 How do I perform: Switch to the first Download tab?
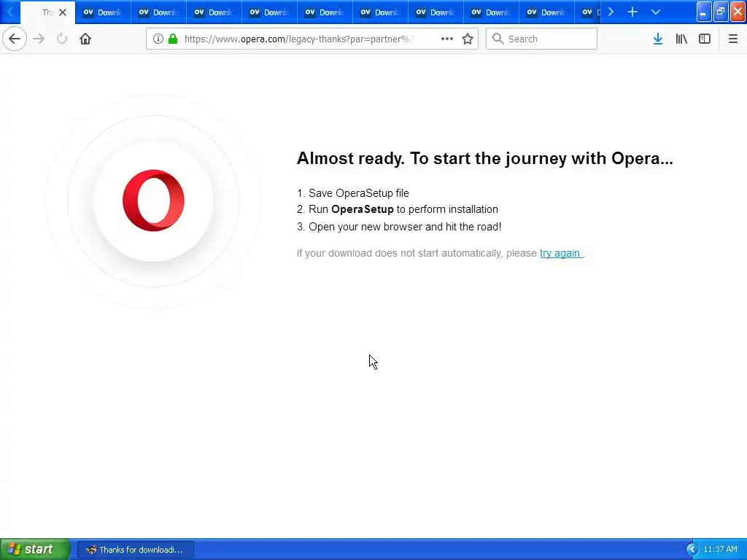point(103,12)
